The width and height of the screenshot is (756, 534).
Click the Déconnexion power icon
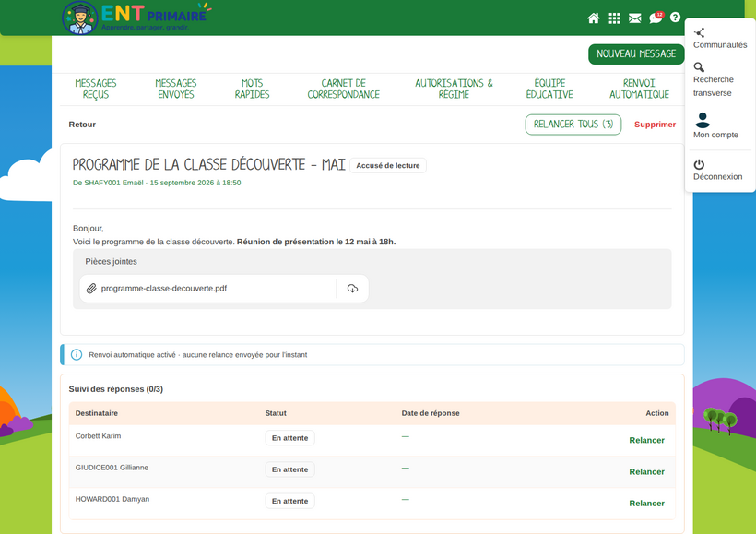(699, 164)
